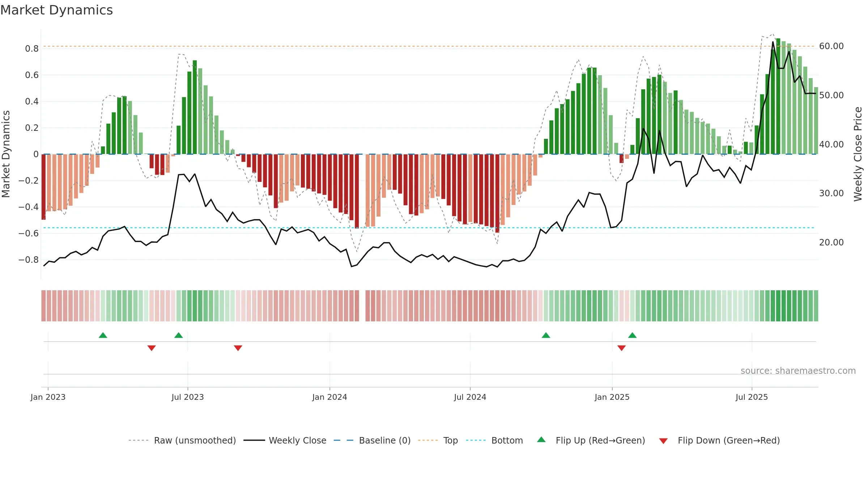
Task: Click the −0.4 left-axis tick label
Action: 28,207
